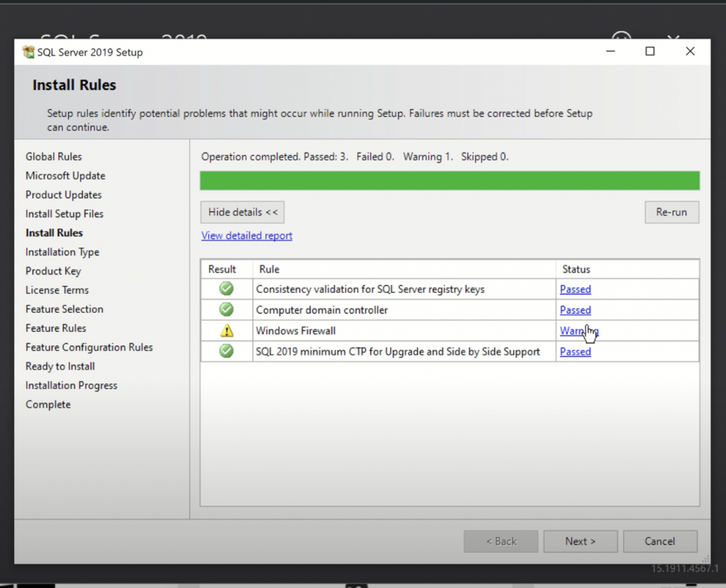Click the green check icon for domain controller rule
The height and width of the screenshot is (588, 726).
point(226,309)
